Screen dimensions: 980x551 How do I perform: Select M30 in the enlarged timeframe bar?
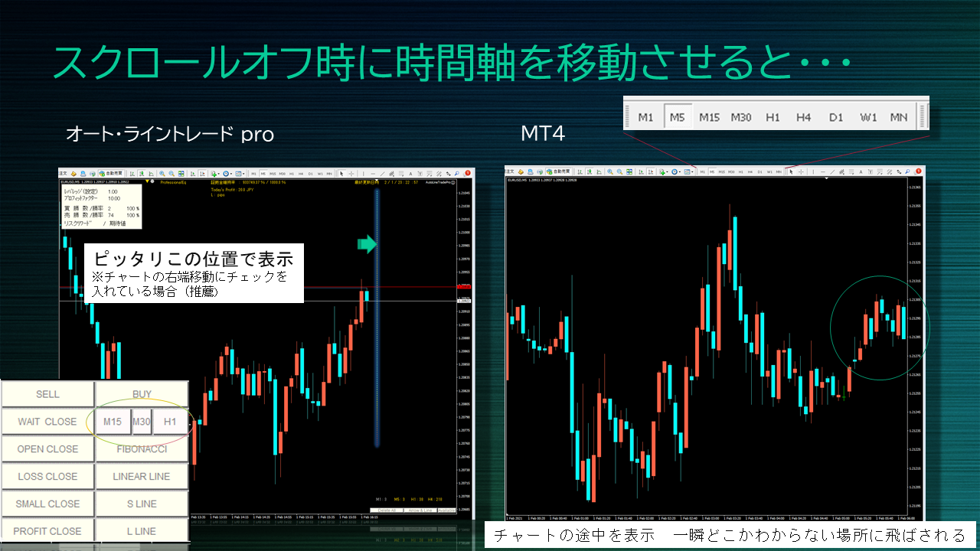[740, 117]
